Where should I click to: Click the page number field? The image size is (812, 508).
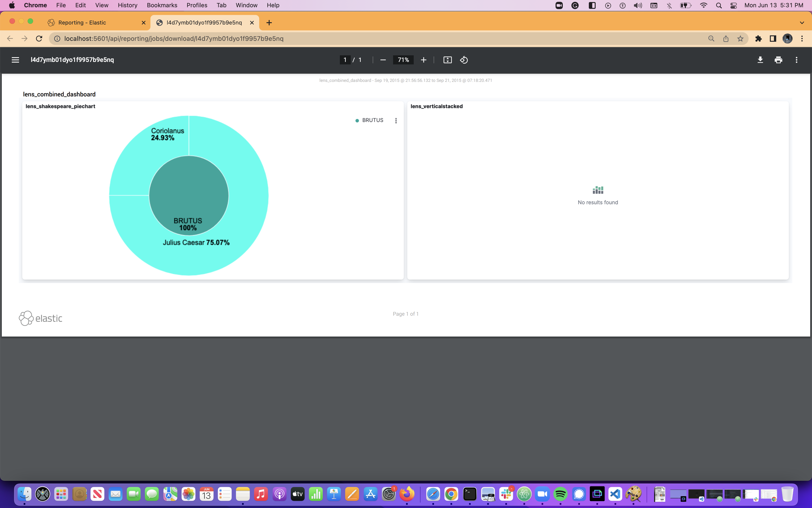345,60
